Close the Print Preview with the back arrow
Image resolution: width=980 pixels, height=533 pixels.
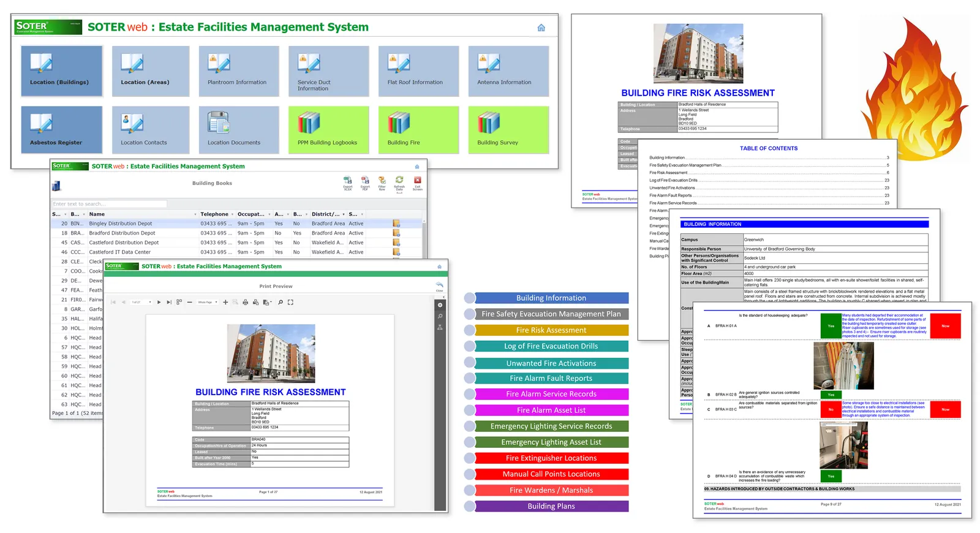[439, 286]
